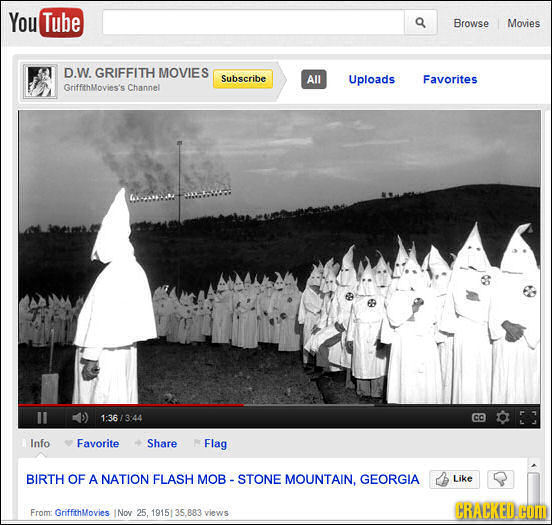Like the video
This screenshot has height=525, width=552.
point(454,479)
